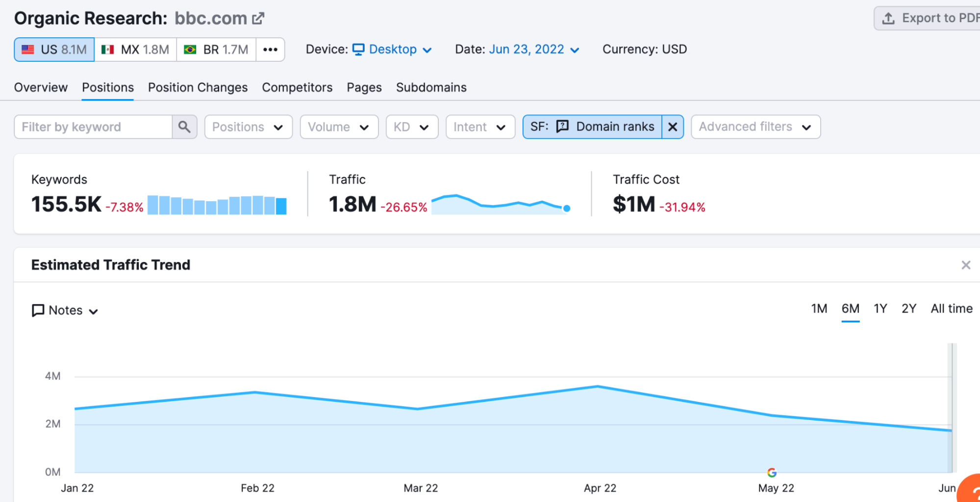Viewport: 980px width, 502px height.
Task: Switch to the Subdomains tab
Action: tap(431, 87)
